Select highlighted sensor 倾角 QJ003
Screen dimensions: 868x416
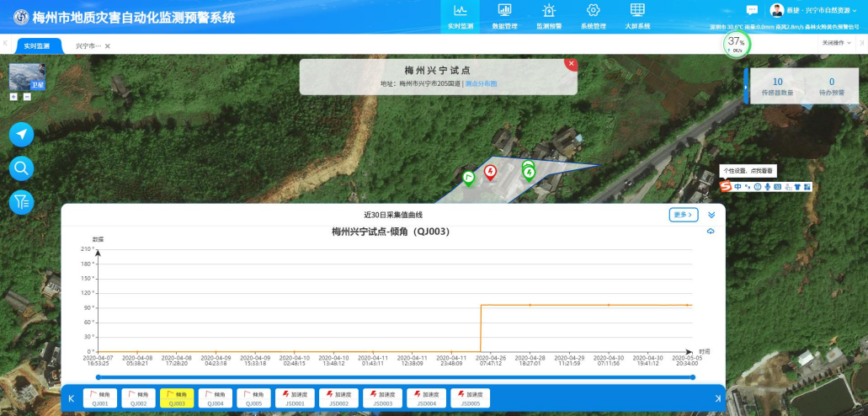click(177, 398)
